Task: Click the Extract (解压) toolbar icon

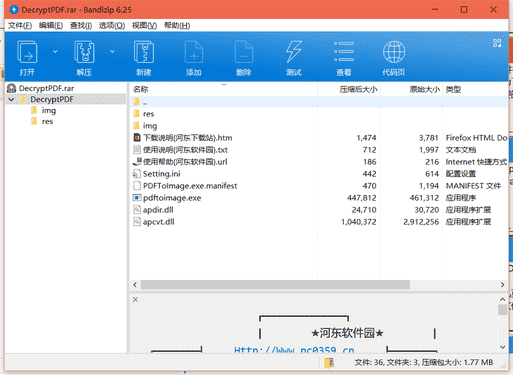Action: pyautogui.click(x=84, y=52)
